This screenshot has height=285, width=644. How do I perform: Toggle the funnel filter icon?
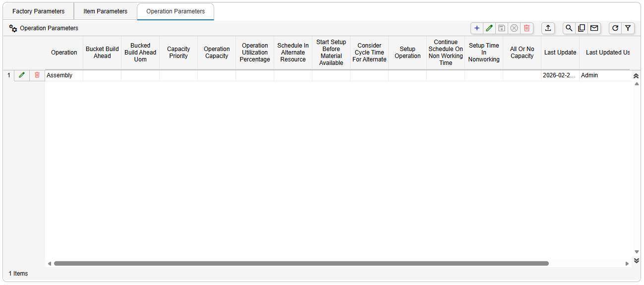click(628, 28)
